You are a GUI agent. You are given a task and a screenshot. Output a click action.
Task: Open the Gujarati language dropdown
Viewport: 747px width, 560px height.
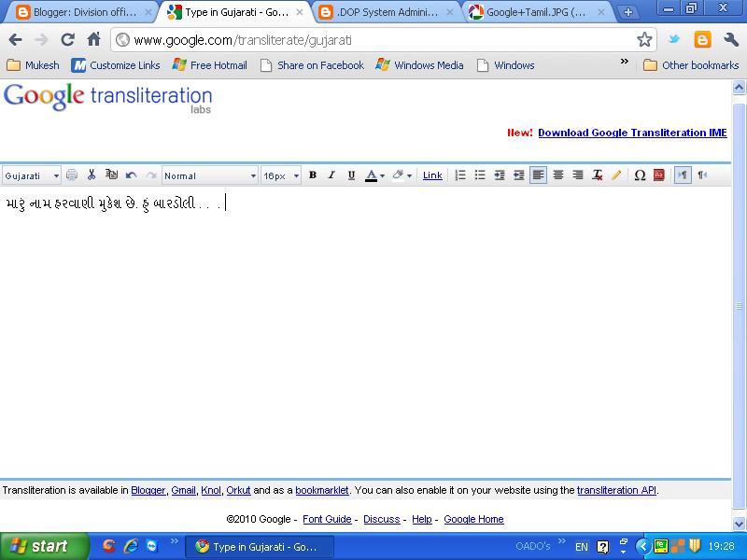click(x=31, y=175)
